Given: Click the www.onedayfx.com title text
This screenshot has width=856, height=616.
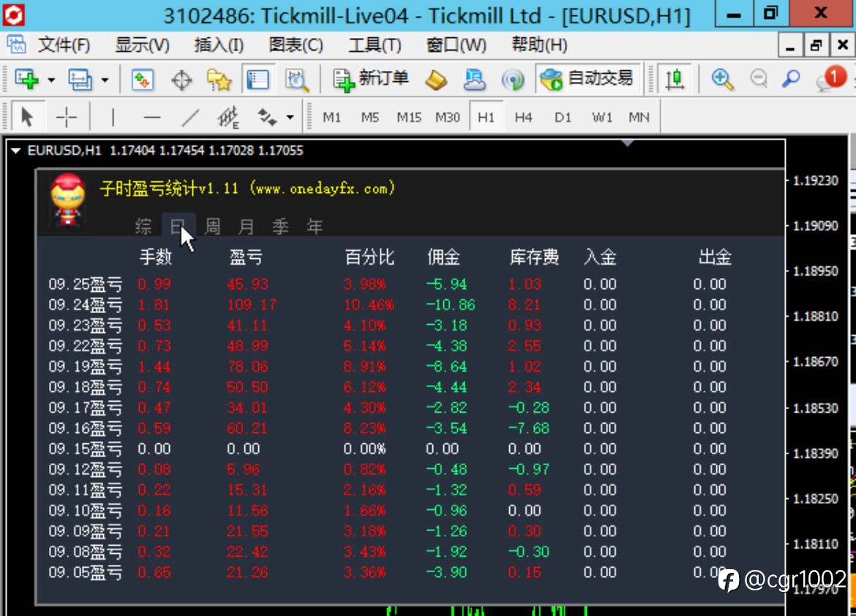Looking at the screenshot, I should (x=323, y=189).
